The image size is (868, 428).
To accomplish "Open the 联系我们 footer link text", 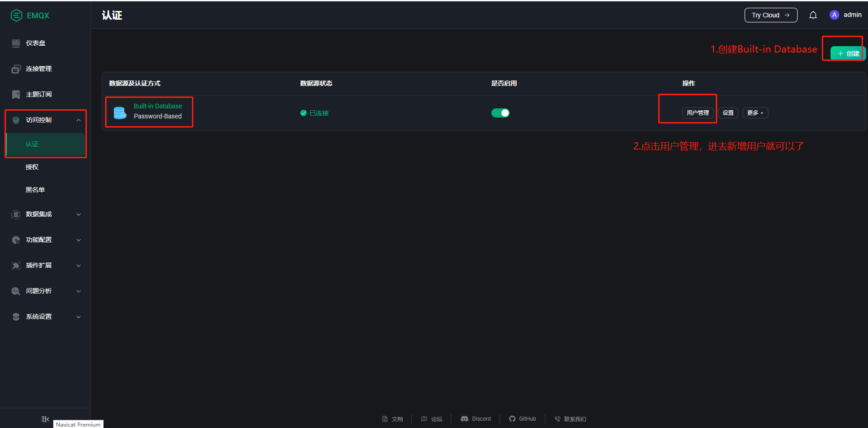I will point(575,419).
